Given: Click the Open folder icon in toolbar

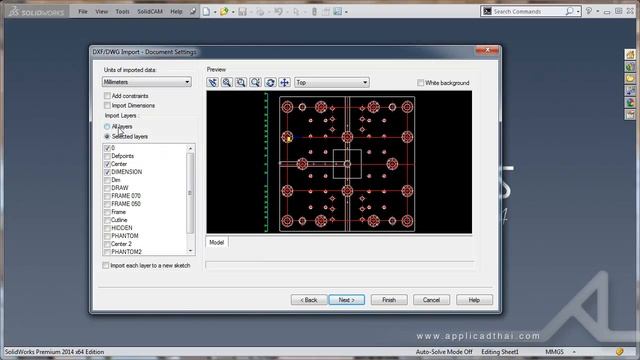Looking at the screenshot, I should point(224,11).
